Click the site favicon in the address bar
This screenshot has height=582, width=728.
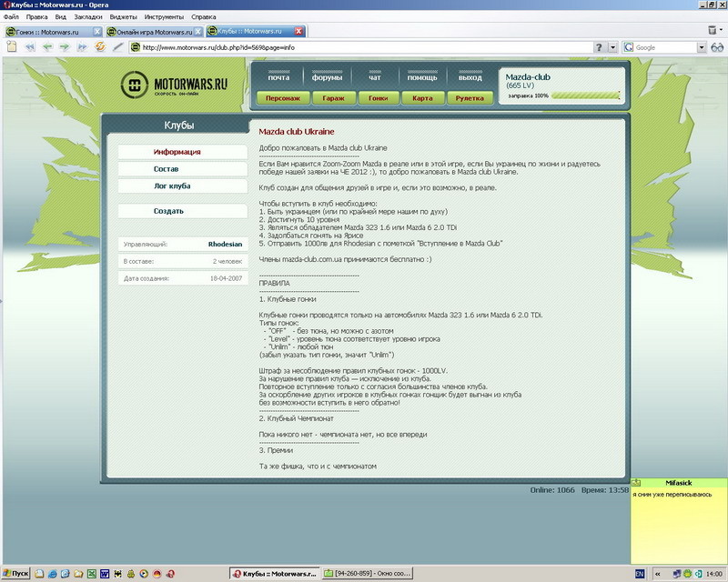pyautogui.click(x=135, y=47)
